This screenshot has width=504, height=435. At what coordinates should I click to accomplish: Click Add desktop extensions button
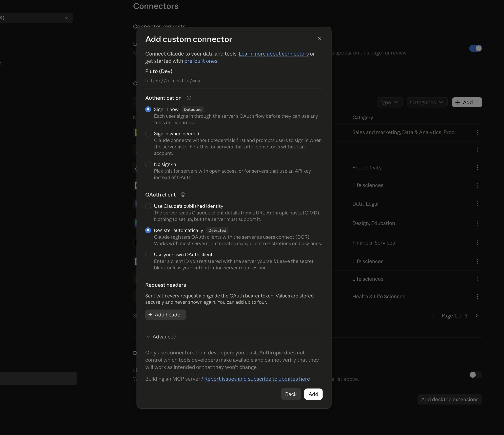[449, 399]
